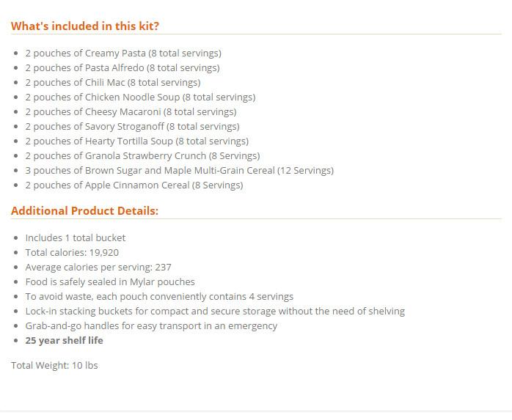The width and height of the screenshot is (512, 420).
Task: Select the "Total calories: 19,920" text
Action: (72, 252)
